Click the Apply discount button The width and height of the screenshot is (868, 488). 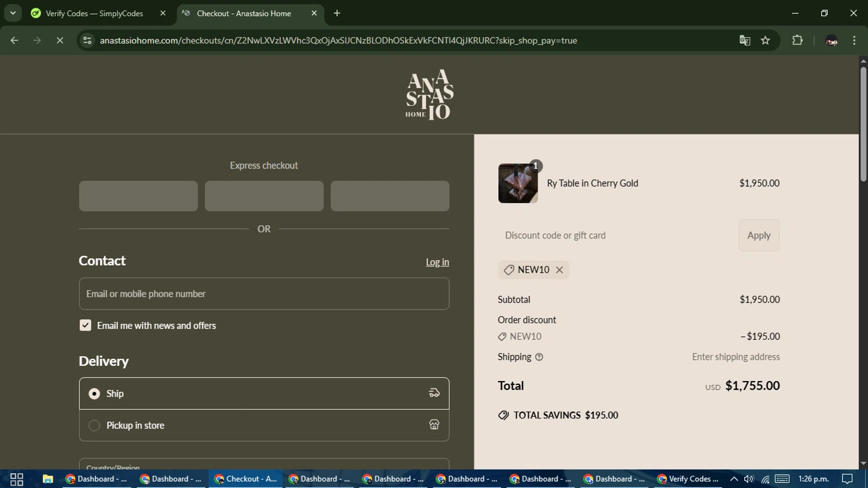click(759, 235)
